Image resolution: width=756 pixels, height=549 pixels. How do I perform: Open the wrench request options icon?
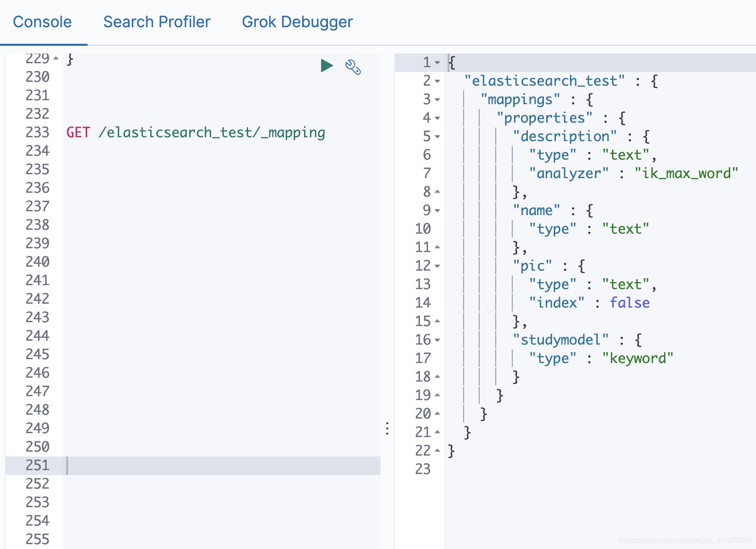(353, 67)
